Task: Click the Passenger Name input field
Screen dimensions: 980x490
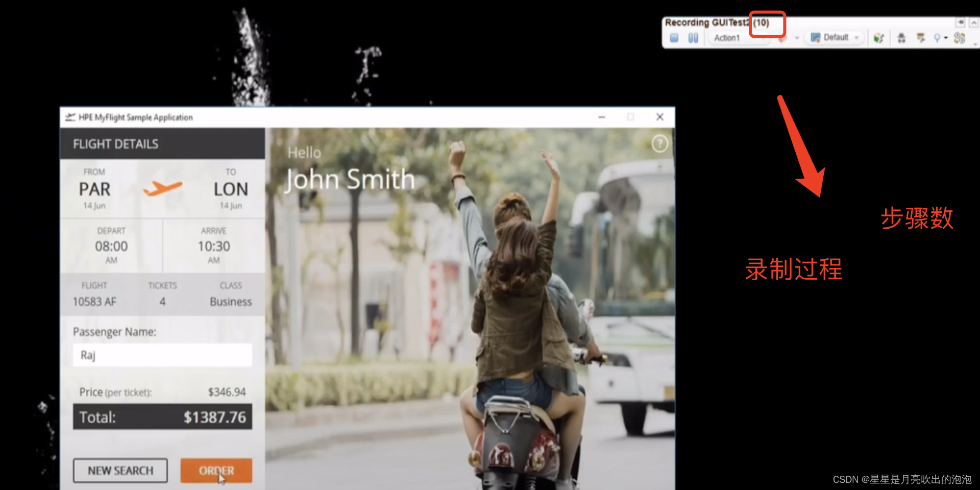Action: [x=162, y=355]
